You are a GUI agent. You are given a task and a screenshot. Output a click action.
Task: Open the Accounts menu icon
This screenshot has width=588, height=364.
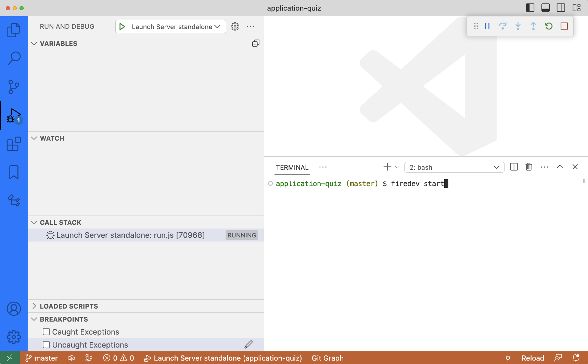(14, 309)
